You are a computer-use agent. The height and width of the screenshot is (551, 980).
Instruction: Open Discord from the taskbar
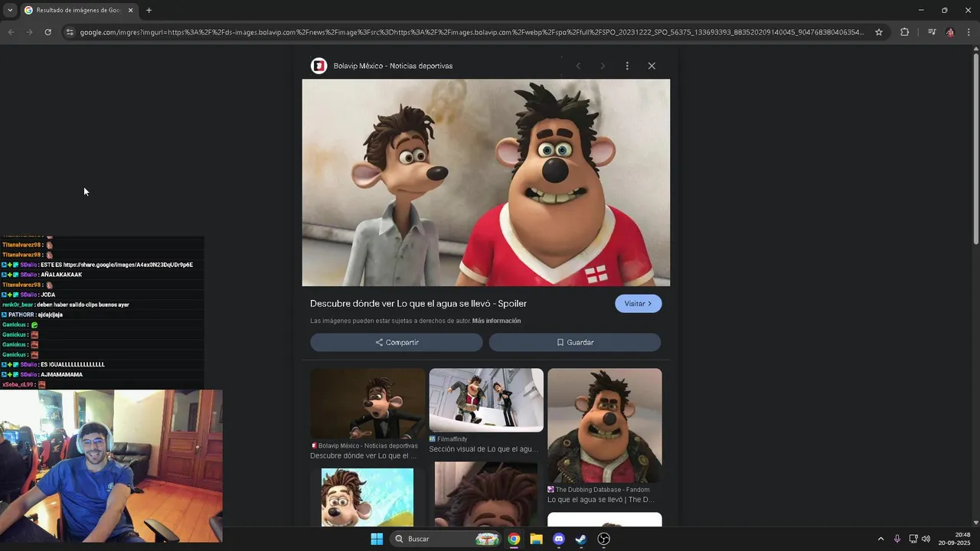559,539
